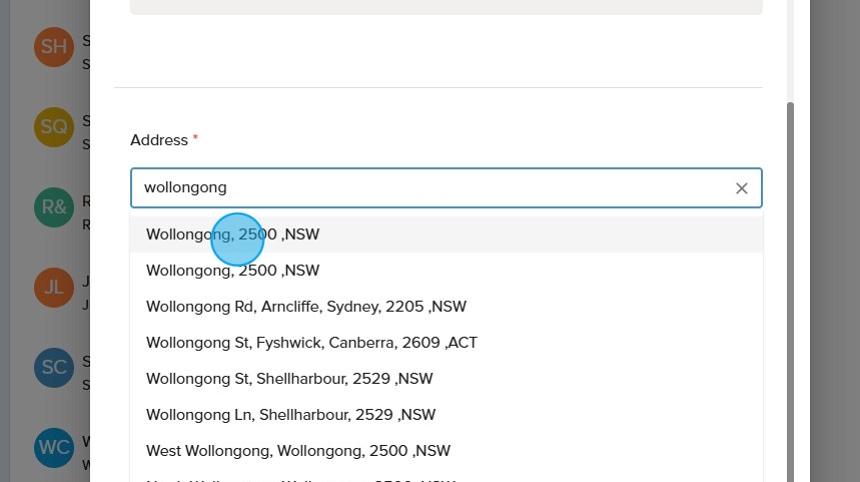Choose West Wollongong, Wollongong, 2500 suggestion
This screenshot has width=860, height=482.
[x=298, y=450]
